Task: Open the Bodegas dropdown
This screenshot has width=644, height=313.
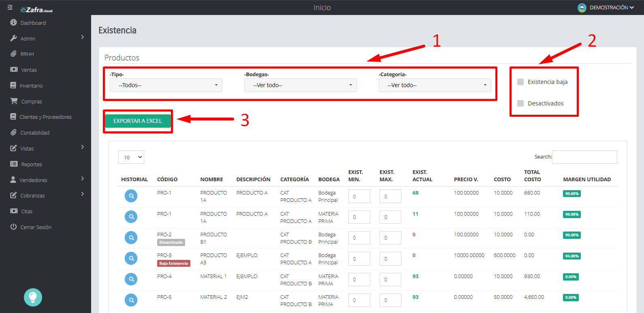Action: coord(301,85)
